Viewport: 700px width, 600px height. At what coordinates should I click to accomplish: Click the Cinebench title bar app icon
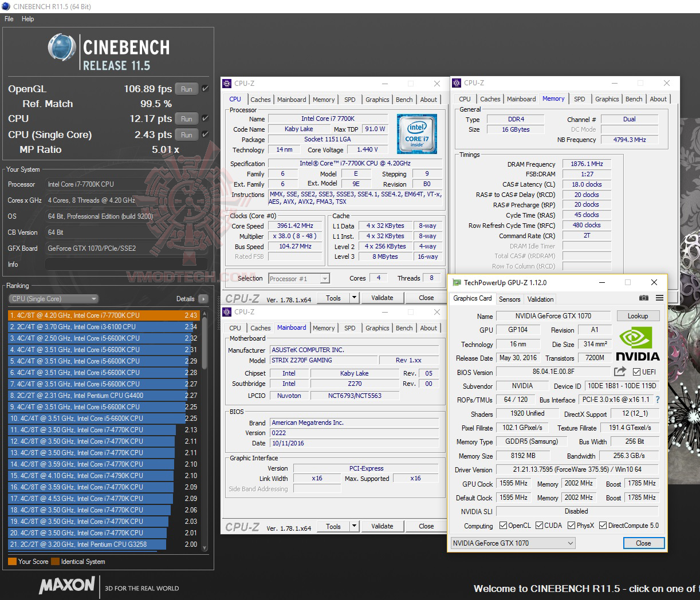tap(6, 6)
